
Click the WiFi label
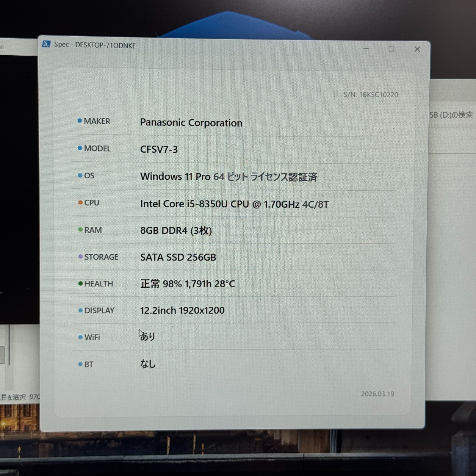tap(92, 337)
